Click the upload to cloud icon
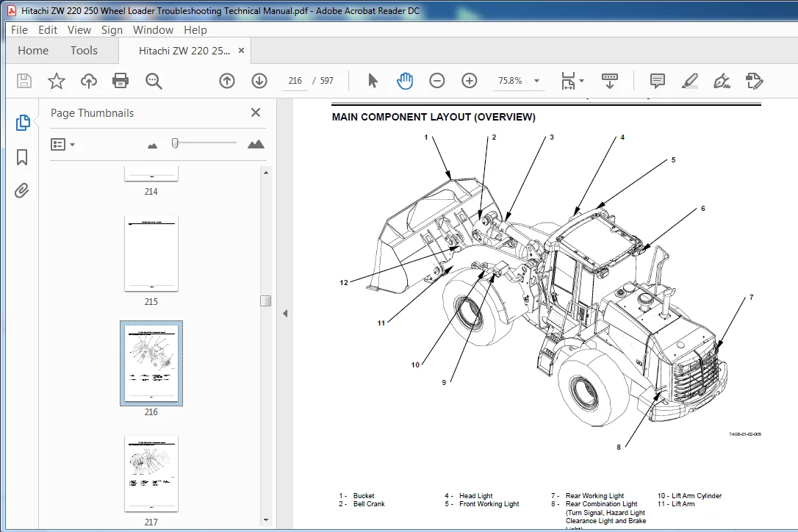 [x=89, y=81]
